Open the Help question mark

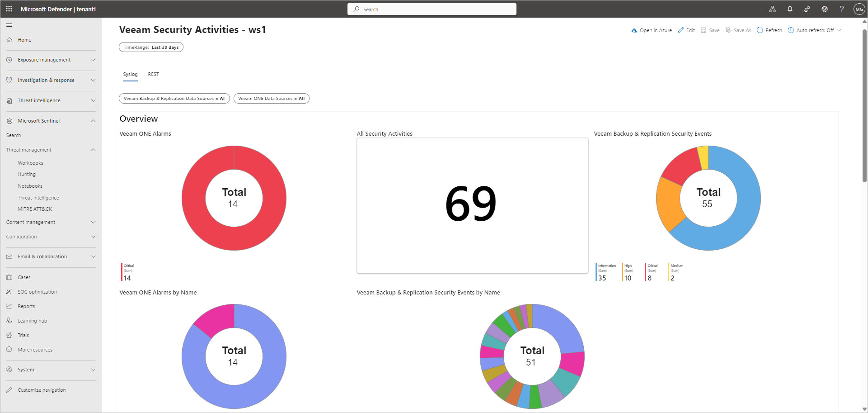(x=842, y=9)
